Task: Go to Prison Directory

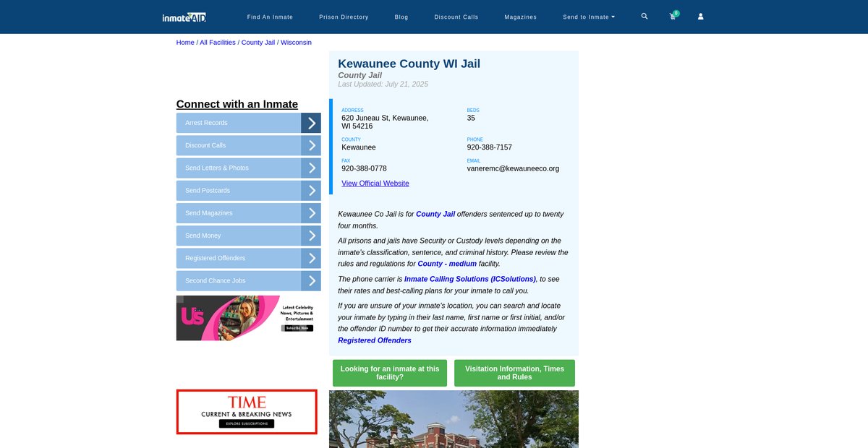Action: [344, 17]
